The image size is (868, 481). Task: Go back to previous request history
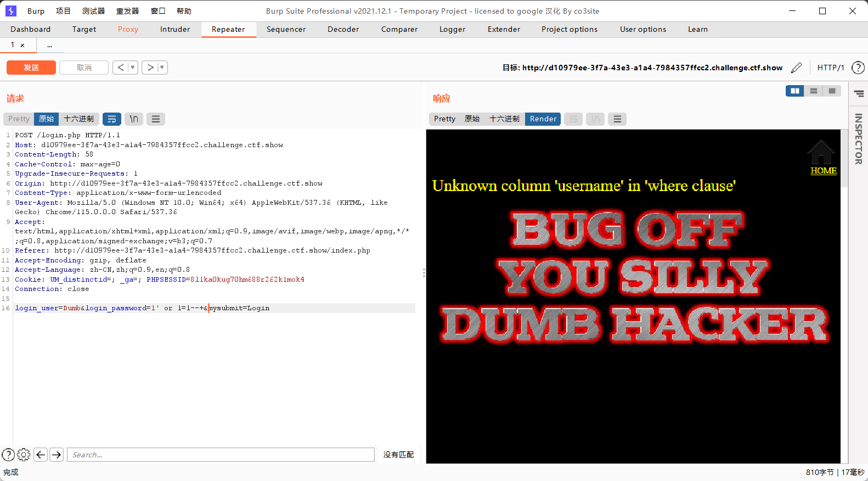point(121,68)
